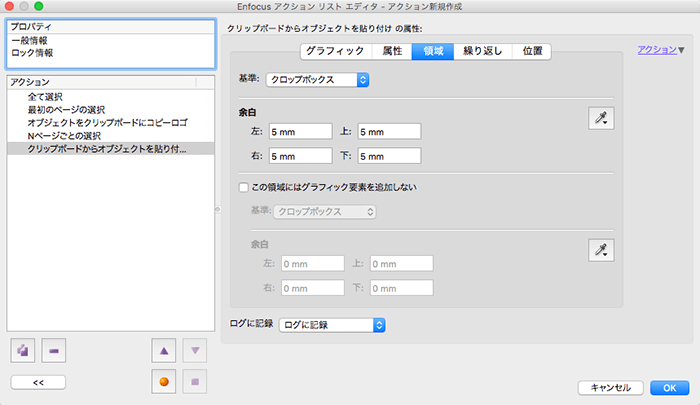Move the action down with the triangle button
Screen dimensions: 700x405
click(195, 351)
